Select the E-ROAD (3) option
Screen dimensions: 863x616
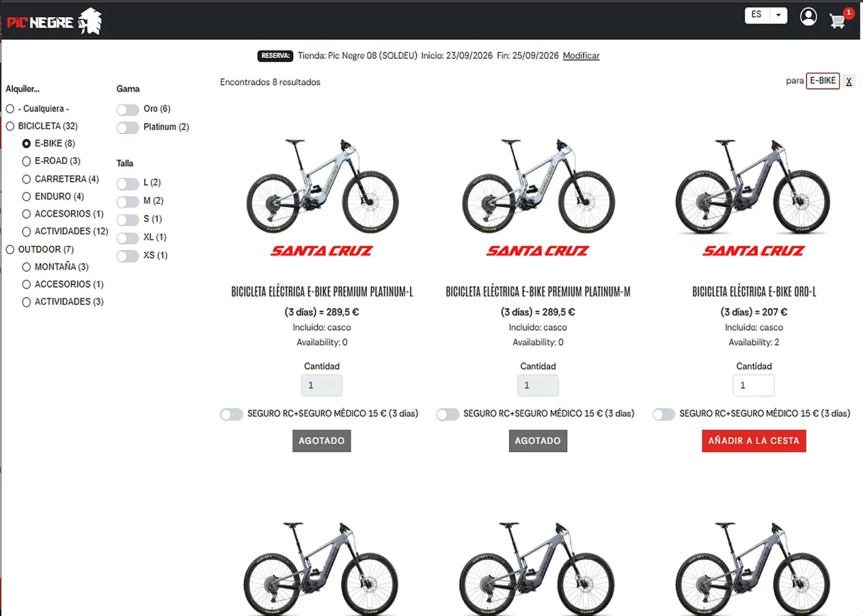tap(26, 161)
